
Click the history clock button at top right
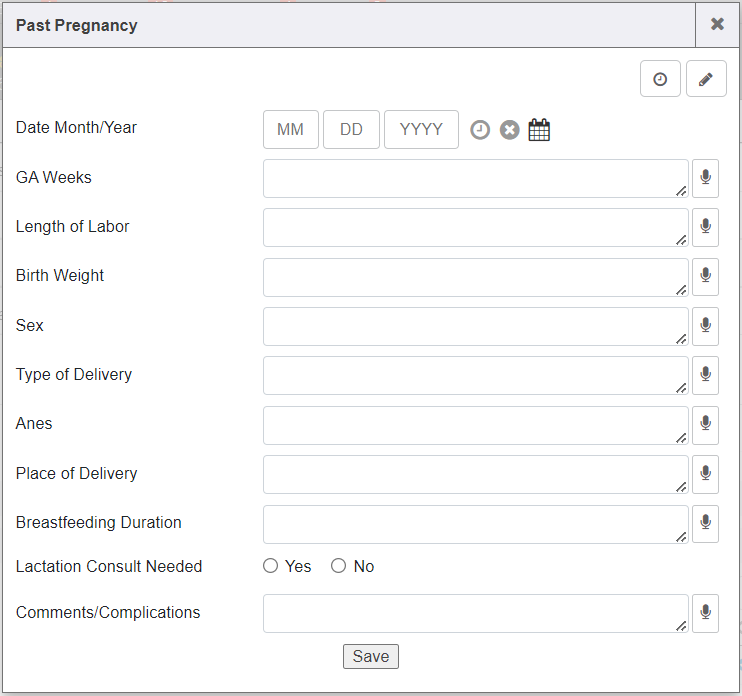pos(660,79)
